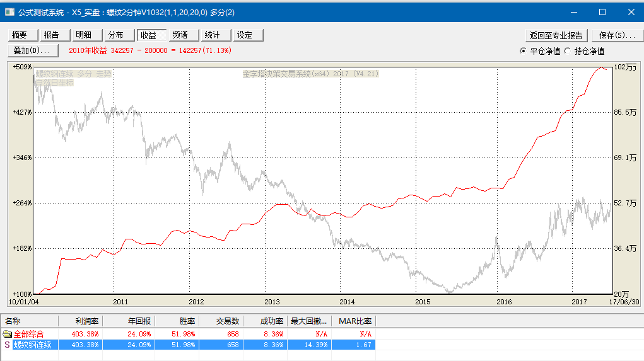Select the 全部综合 row name
Image resolution: width=644 pixels, height=361 pixels.
tap(28, 334)
